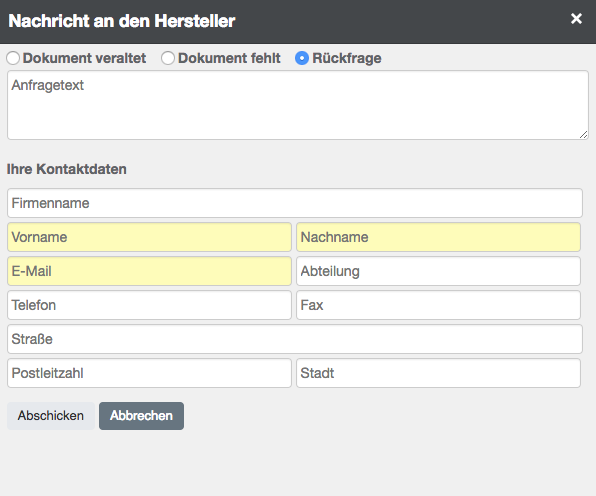Select the Dokument veraltet radio option

point(13,58)
